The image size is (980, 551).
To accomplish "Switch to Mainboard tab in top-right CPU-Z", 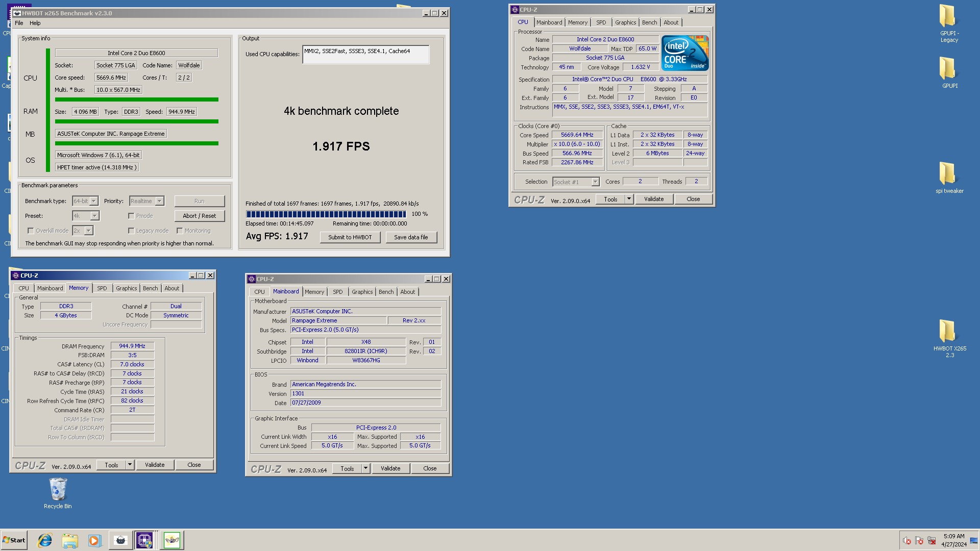I will tap(549, 22).
